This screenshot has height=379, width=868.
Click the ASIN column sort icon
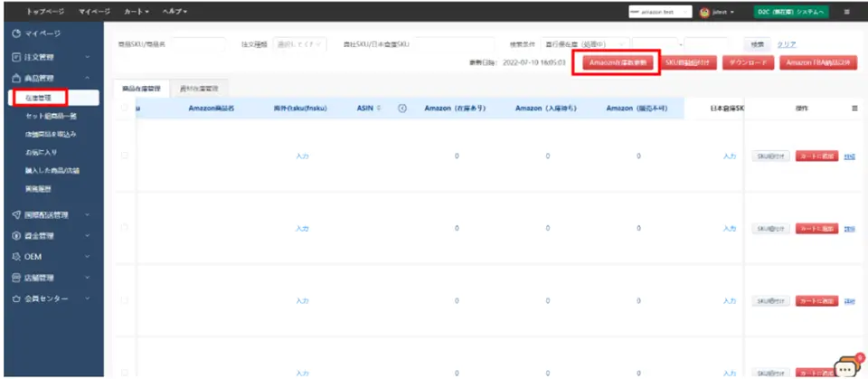(x=378, y=109)
